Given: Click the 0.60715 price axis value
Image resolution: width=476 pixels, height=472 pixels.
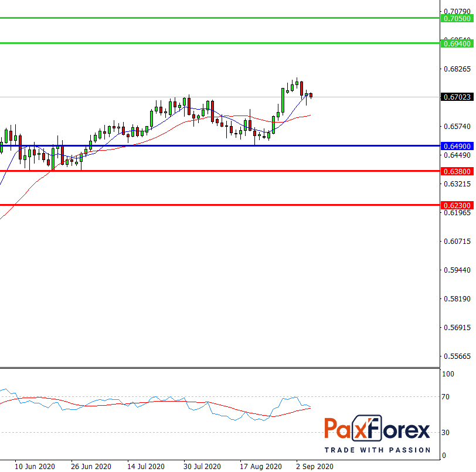Looking at the screenshot, I should click(x=457, y=242).
